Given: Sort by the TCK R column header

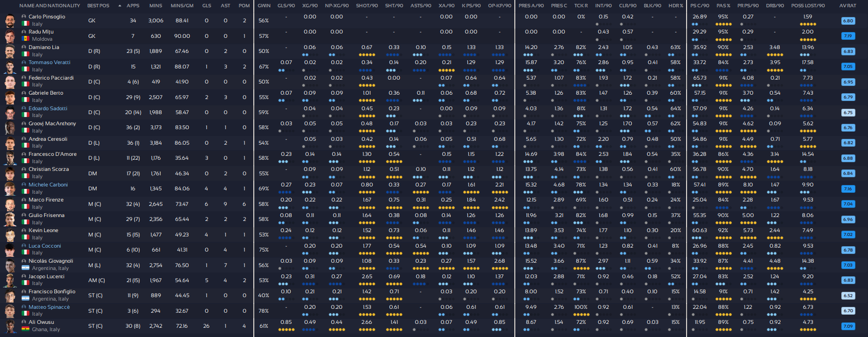Looking at the screenshot, I should tap(581, 6).
